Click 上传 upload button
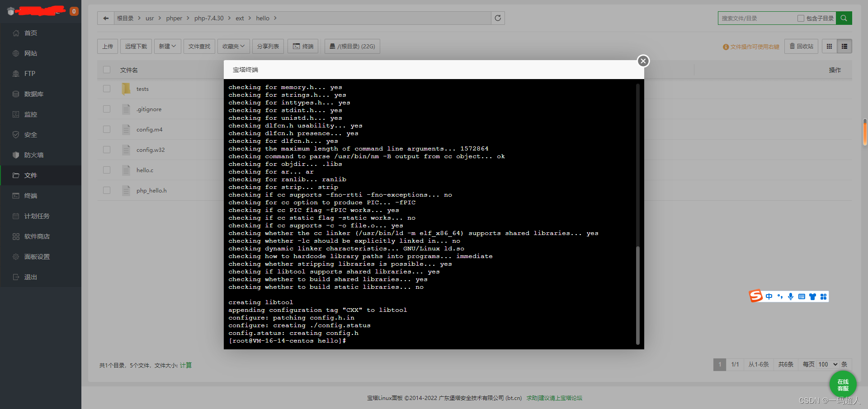Screen dimensions: 868x409 (108, 46)
